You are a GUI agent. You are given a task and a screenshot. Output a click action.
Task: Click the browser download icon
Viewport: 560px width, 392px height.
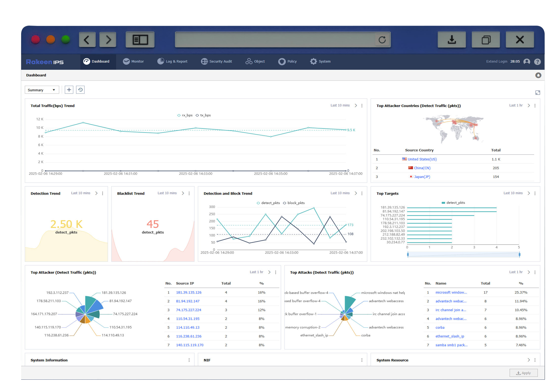click(452, 39)
